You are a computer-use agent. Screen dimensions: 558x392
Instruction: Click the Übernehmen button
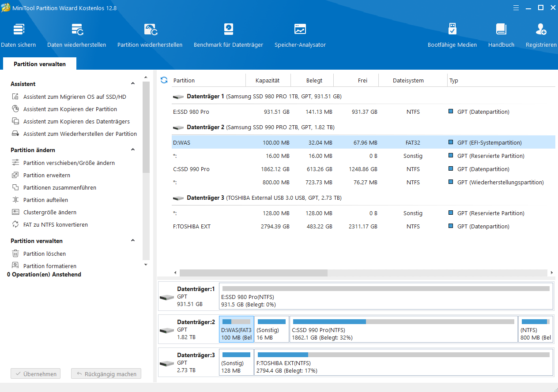coord(36,374)
